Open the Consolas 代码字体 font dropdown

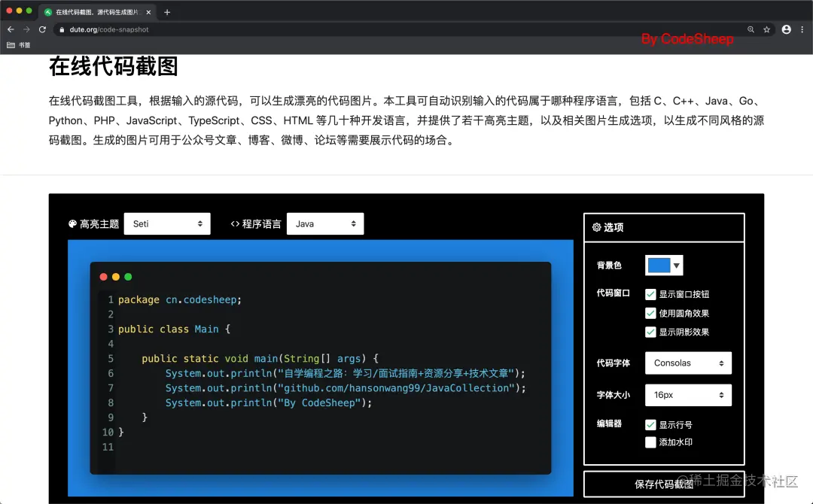coord(688,363)
